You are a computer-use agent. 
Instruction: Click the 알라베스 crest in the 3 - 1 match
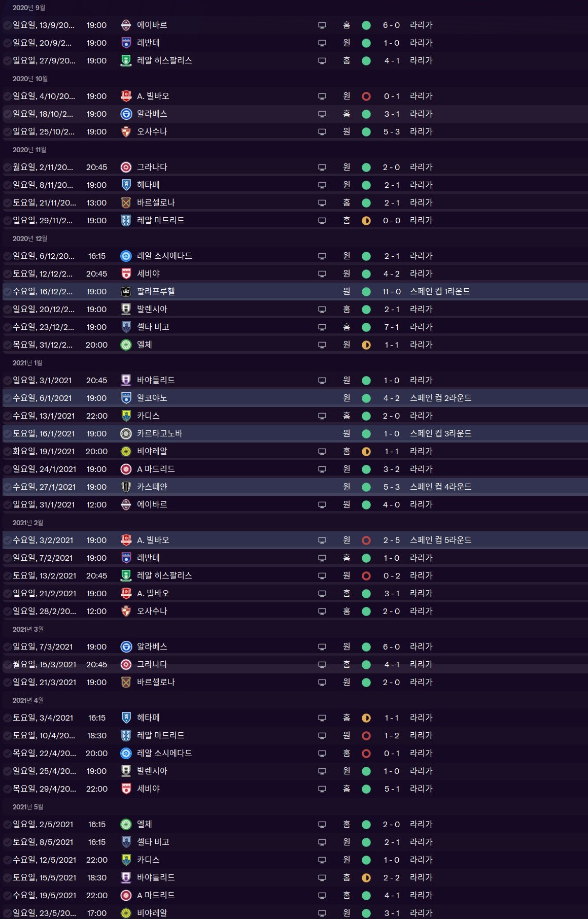[126, 114]
